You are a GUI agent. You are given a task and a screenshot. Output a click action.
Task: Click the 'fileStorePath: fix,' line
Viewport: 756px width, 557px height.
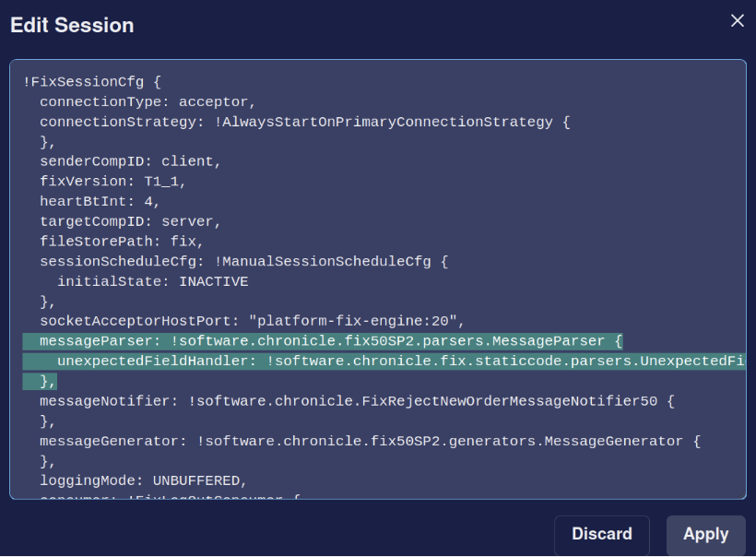[122, 242]
